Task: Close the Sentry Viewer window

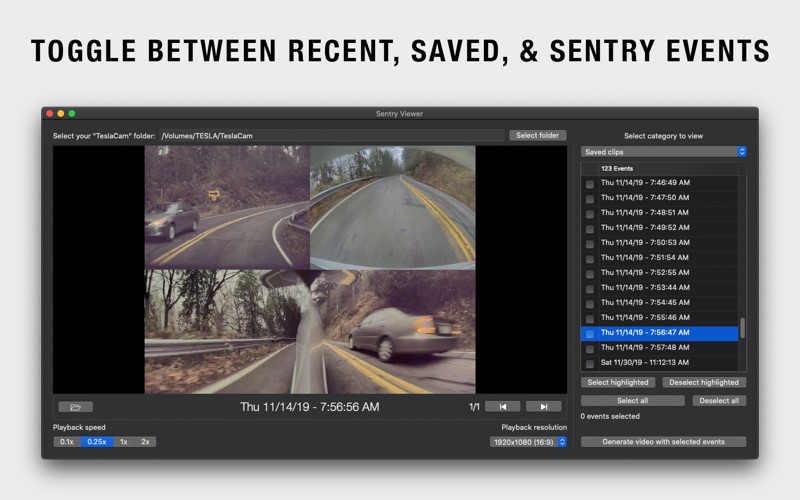Action: point(49,113)
